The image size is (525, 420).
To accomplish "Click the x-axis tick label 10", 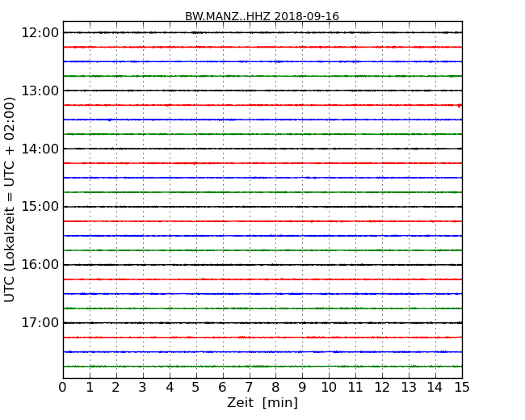I will 329,388.
